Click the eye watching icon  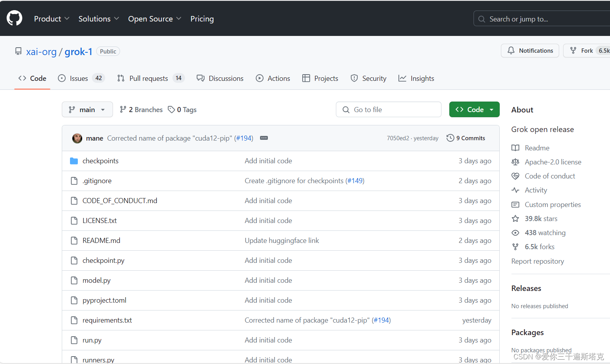pos(515,233)
